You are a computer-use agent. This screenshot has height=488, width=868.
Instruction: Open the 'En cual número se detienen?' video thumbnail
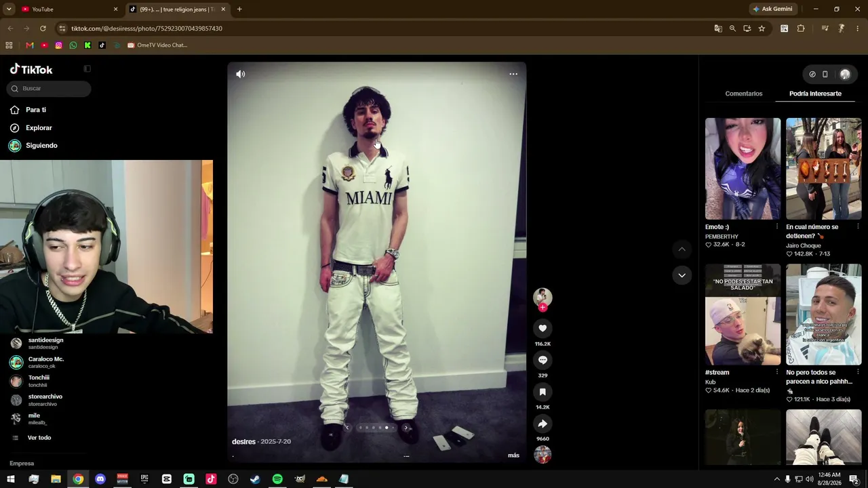click(824, 169)
